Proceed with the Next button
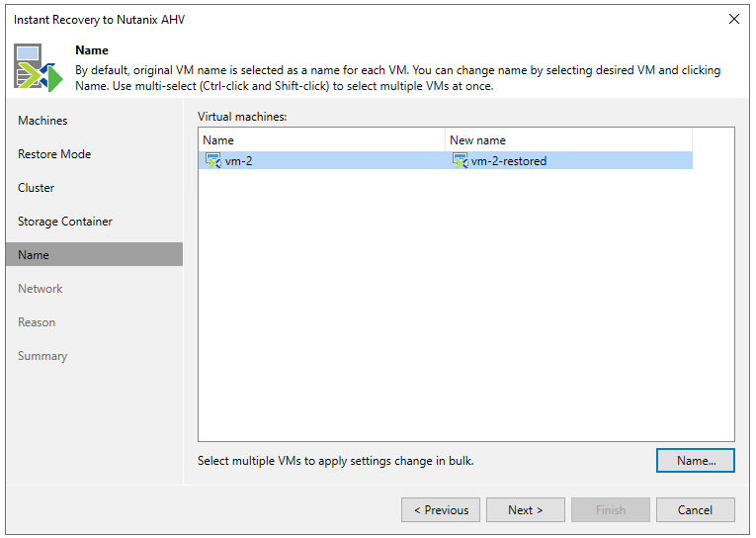The width and height of the screenshot is (756, 538). click(x=526, y=510)
